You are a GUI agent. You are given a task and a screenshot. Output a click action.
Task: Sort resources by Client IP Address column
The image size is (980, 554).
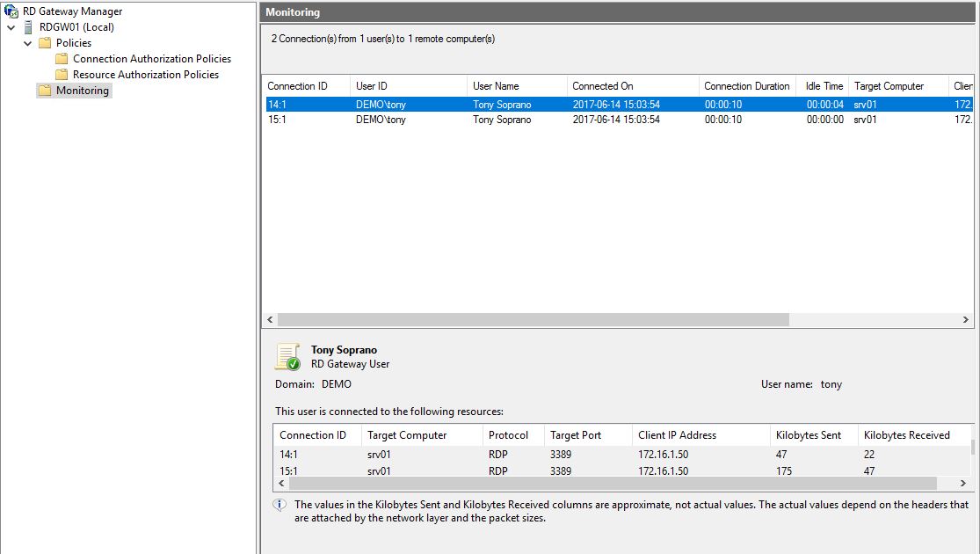click(x=701, y=435)
